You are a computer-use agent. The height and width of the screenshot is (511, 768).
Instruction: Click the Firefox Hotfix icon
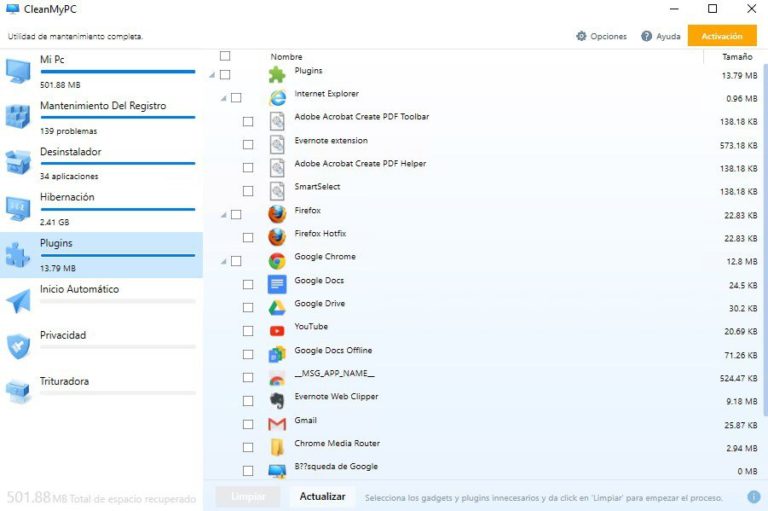277,237
